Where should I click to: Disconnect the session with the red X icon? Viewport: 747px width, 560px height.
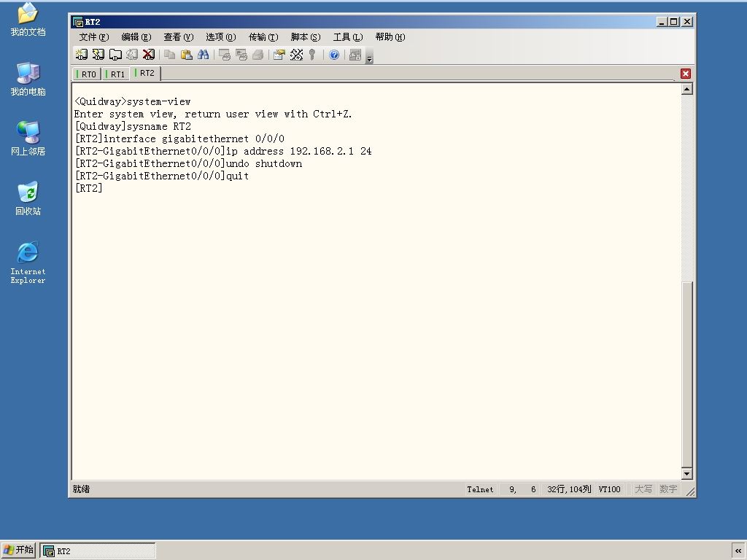click(149, 55)
